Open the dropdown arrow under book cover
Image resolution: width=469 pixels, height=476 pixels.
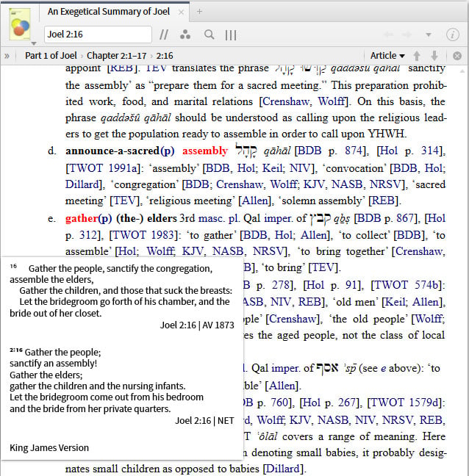[34, 43]
